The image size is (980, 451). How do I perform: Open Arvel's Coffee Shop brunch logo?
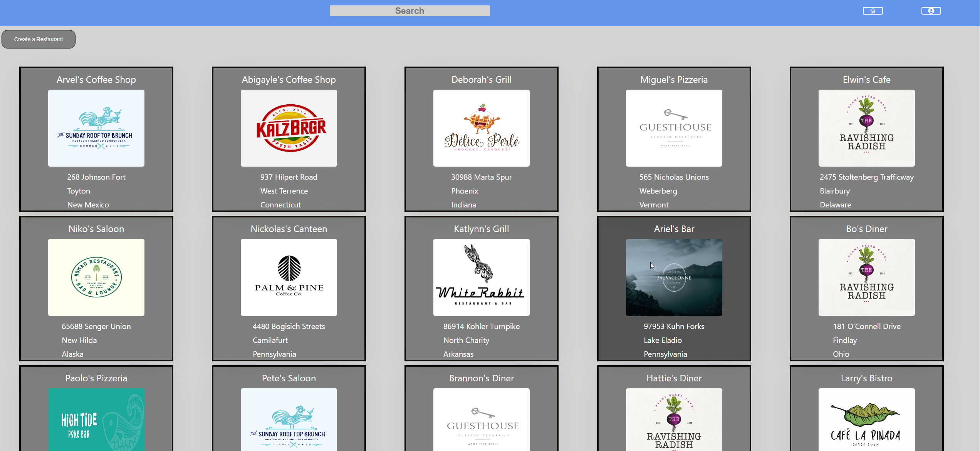click(x=96, y=128)
